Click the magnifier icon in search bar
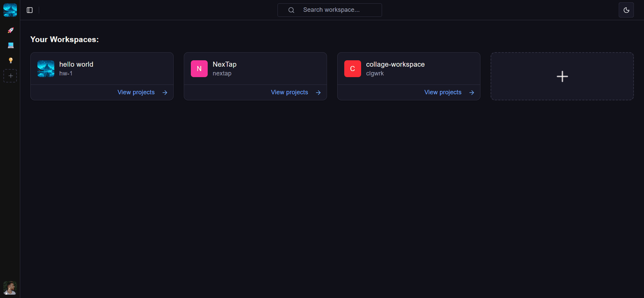This screenshot has height=298, width=644. click(291, 10)
